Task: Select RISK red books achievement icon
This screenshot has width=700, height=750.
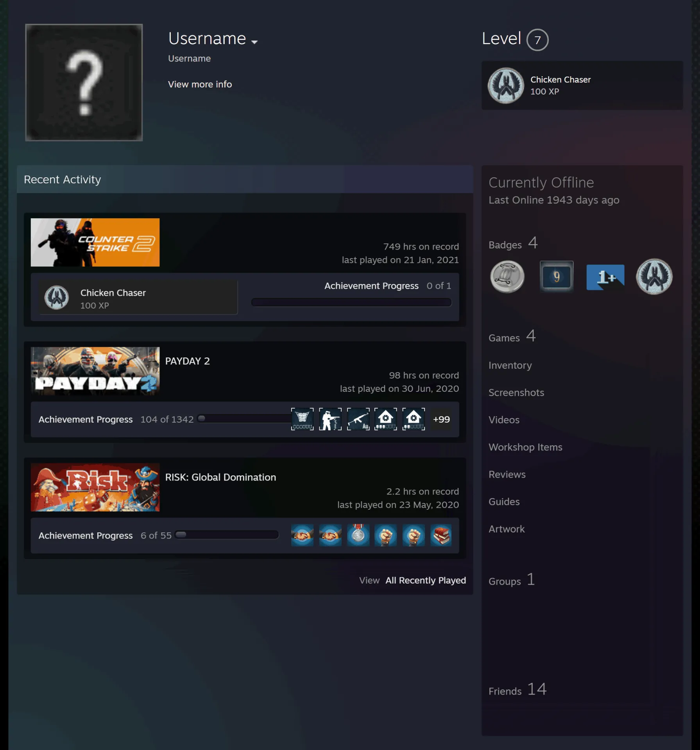Action: pos(441,535)
